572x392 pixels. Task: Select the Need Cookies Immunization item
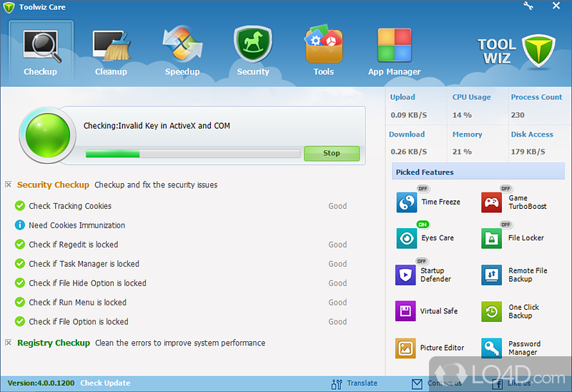pos(77,225)
